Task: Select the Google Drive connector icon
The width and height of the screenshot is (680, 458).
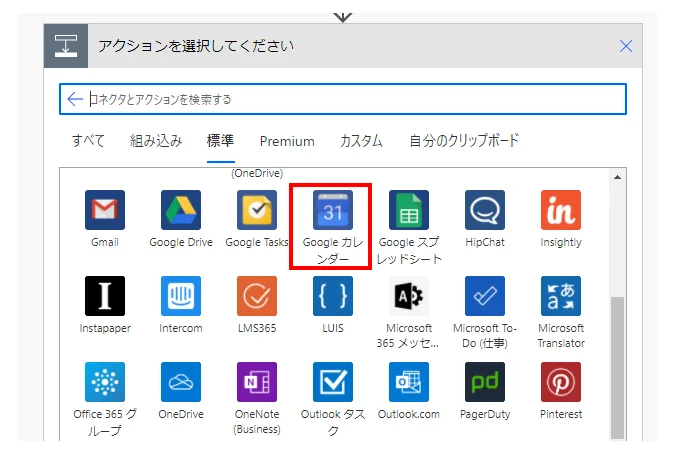Action: pos(181,210)
